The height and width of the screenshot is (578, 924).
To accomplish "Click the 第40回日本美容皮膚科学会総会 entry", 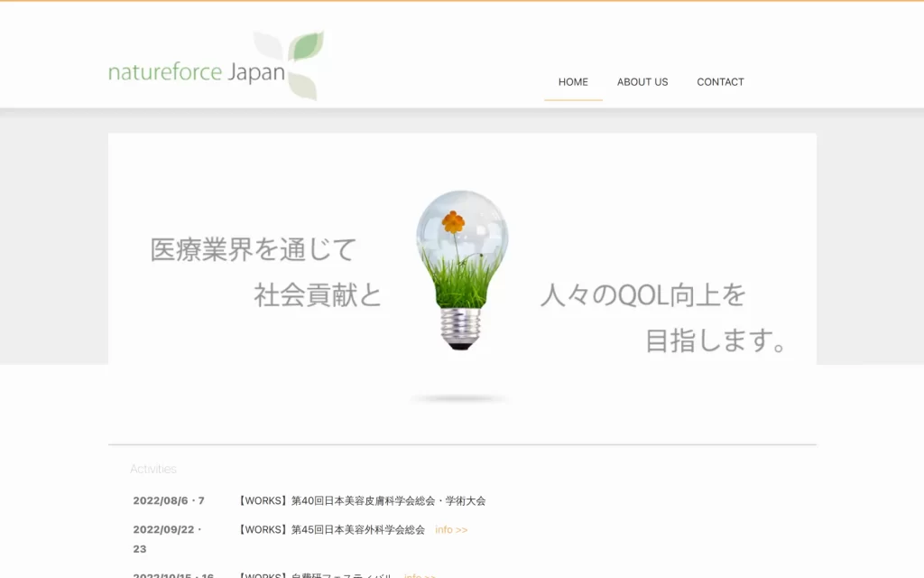I will [x=361, y=500].
